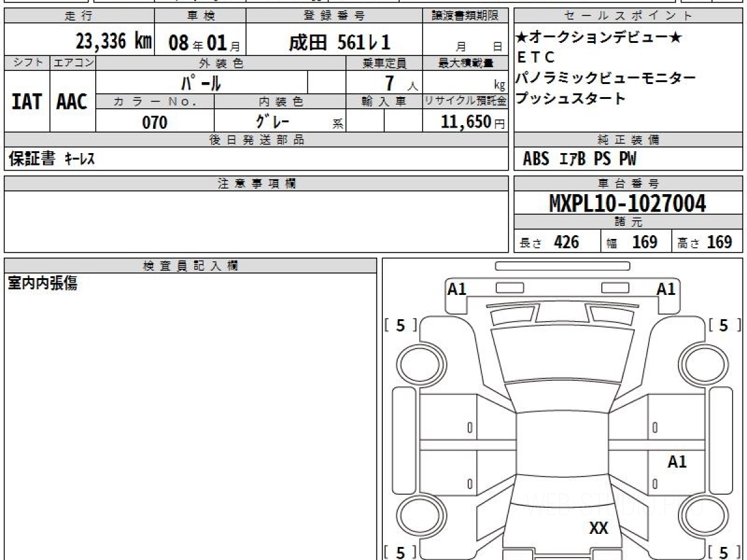This screenshot has height=560, width=747.
Task: Click the シフト header cell
Action: 27,63
